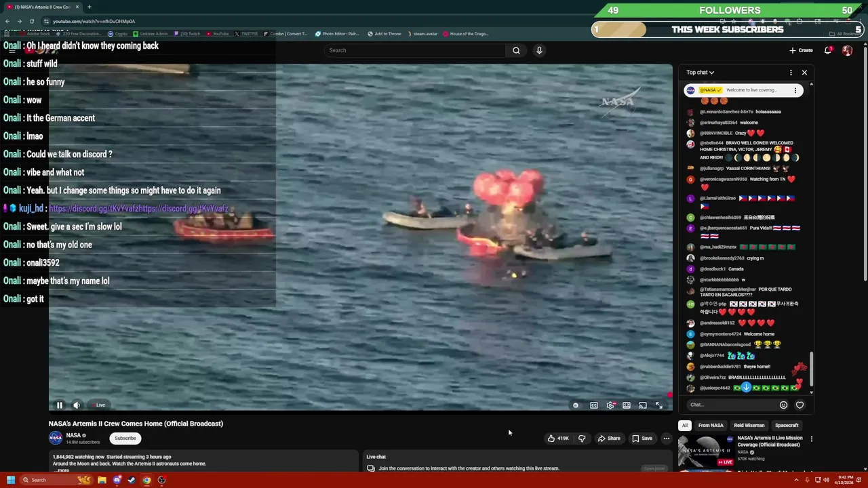Viewport: 868px width, 488px height.
Task: Toggle autoplay switch in the player
Action: [576, 405]
